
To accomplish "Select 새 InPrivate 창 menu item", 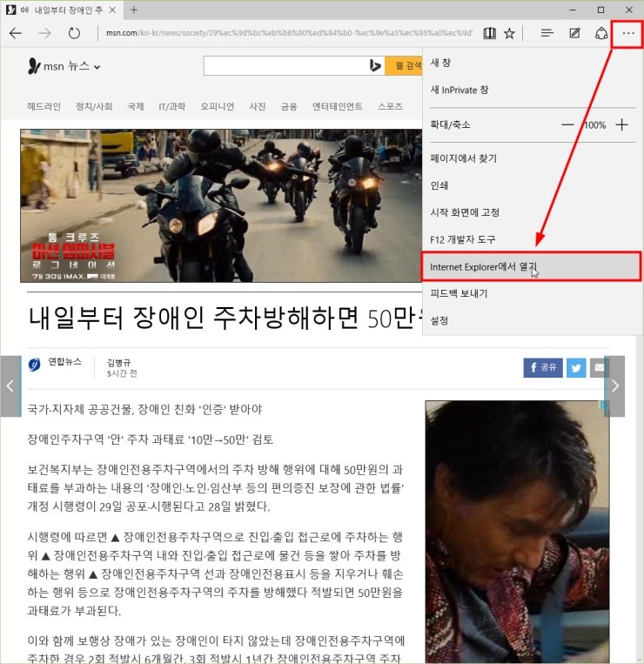I will tap(532, 90).
